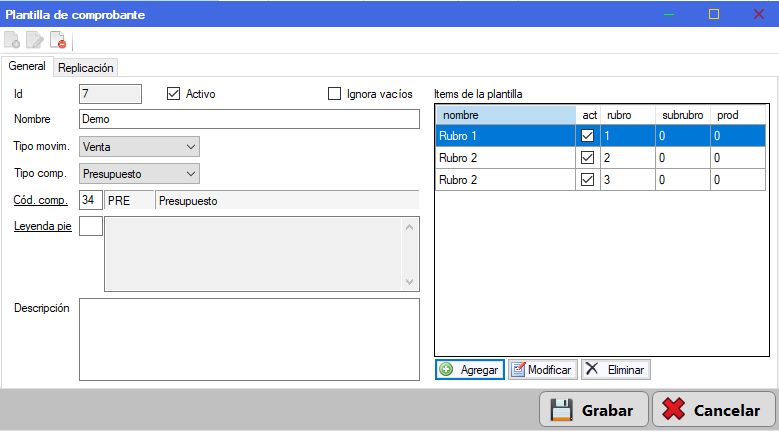Image resolution: width=779 pixels, height=432 pixels.
Task: Click inside the Leyenda pie text area
Action: (253, 254)
